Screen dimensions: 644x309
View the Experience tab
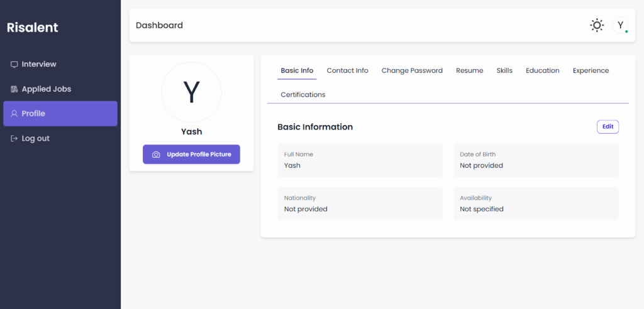[x=591, y=70]
